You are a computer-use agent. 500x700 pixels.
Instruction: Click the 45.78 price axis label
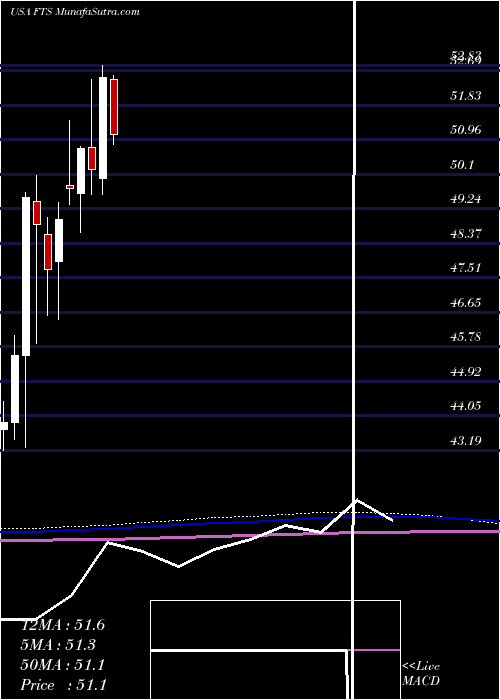pyautogui.click(x=466, y=336)
